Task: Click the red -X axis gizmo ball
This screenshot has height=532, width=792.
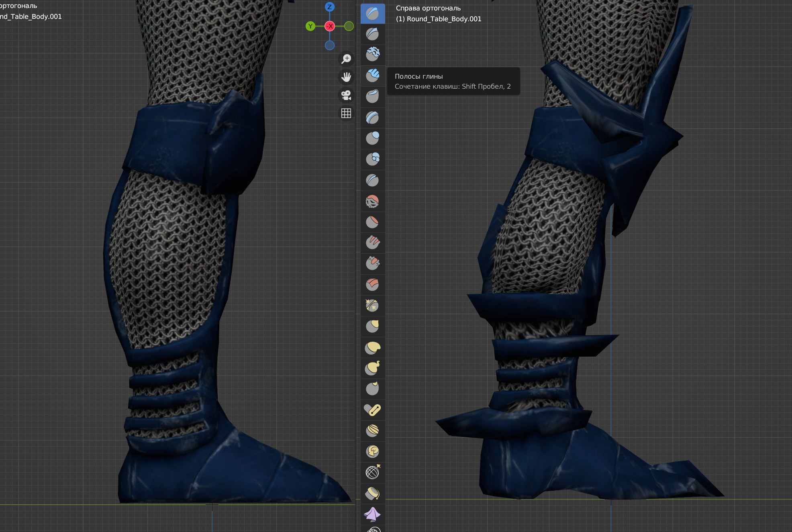Action: click(x=330, y=26)
